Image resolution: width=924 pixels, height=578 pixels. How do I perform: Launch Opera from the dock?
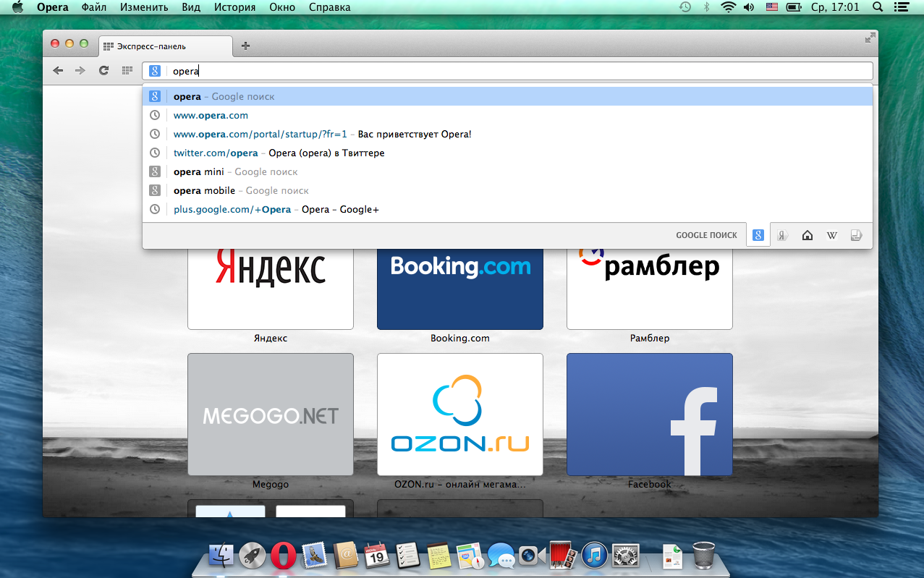click(283, 556)
